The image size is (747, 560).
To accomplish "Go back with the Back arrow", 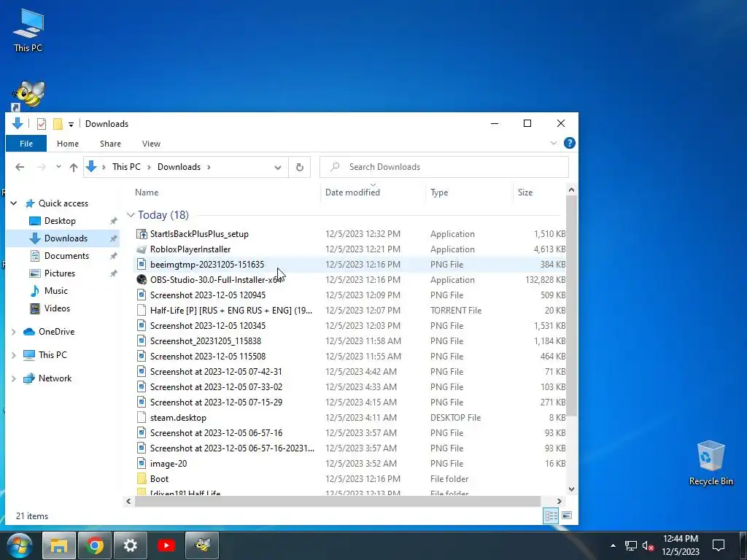I will [20, 167].
